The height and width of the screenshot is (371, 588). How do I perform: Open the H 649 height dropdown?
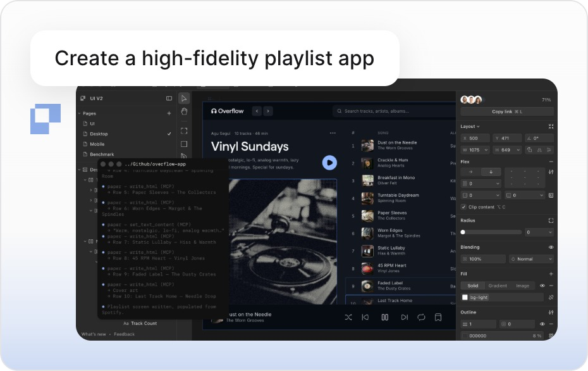pyautogui.click(x=518, y=150)
